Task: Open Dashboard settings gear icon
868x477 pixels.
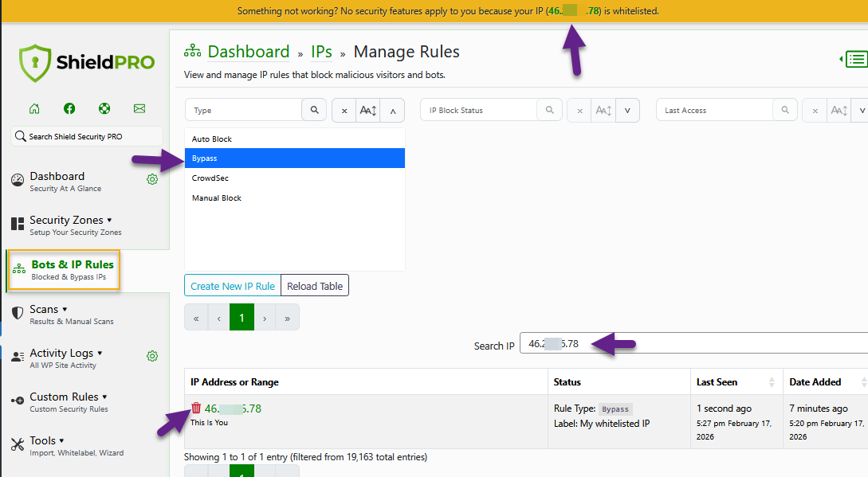Action: [152, 179]
